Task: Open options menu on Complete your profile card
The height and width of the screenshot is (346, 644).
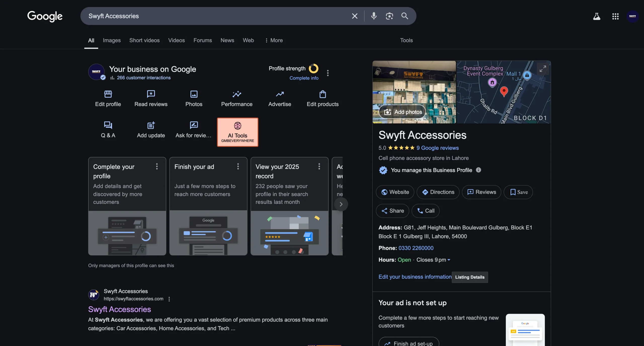Action: click(x=157, y=166)
